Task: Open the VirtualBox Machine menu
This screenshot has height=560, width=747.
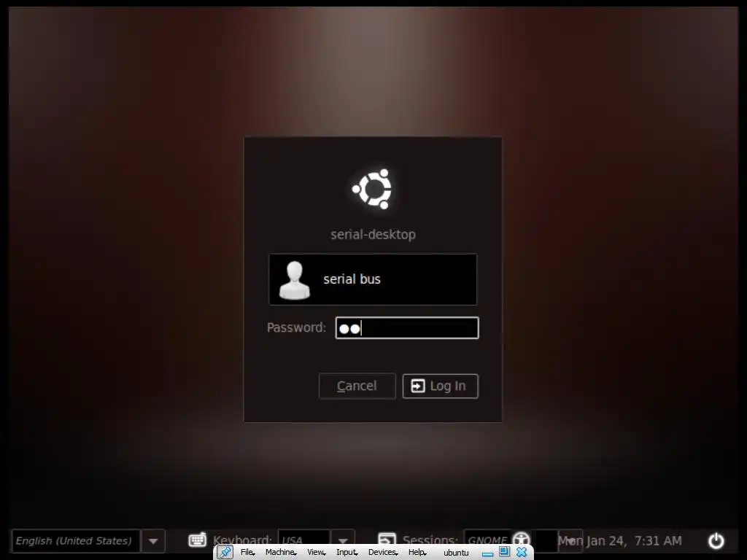Action: click(x=281, y=552)
